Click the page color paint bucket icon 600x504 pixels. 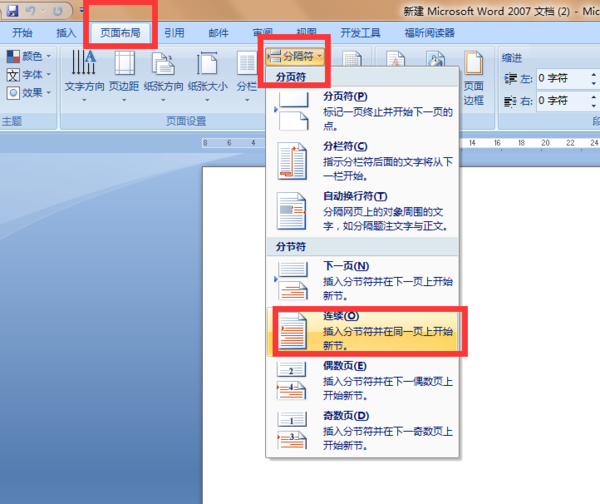click(435, 60)
